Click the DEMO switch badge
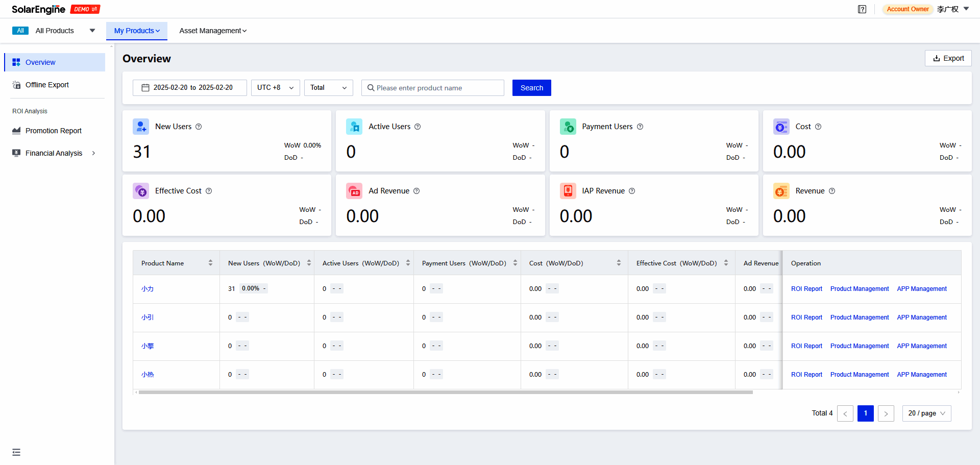Viewport: 980px width, 465px height. [x=85, y=9]
